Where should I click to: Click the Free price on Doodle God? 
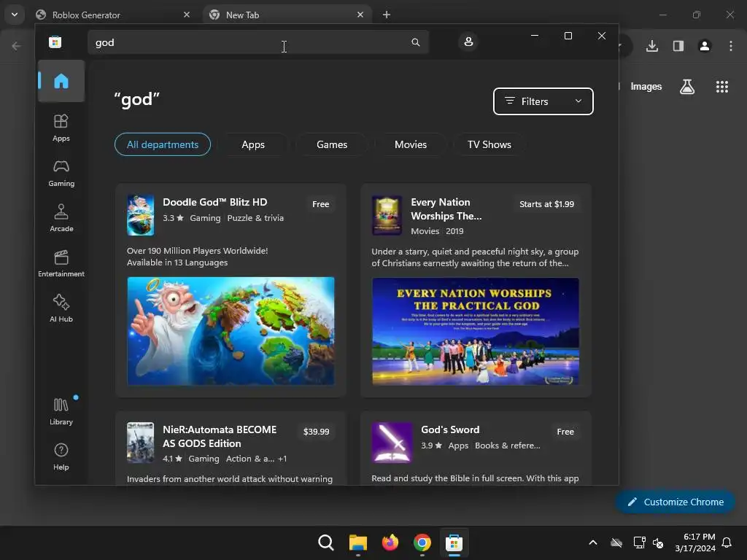coord(321,204)
